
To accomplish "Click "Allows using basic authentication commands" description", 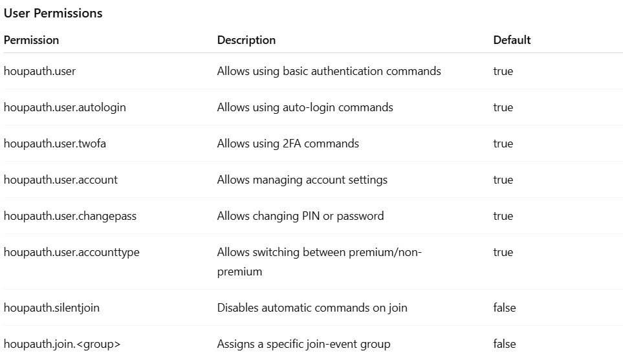I will [329, 71].
